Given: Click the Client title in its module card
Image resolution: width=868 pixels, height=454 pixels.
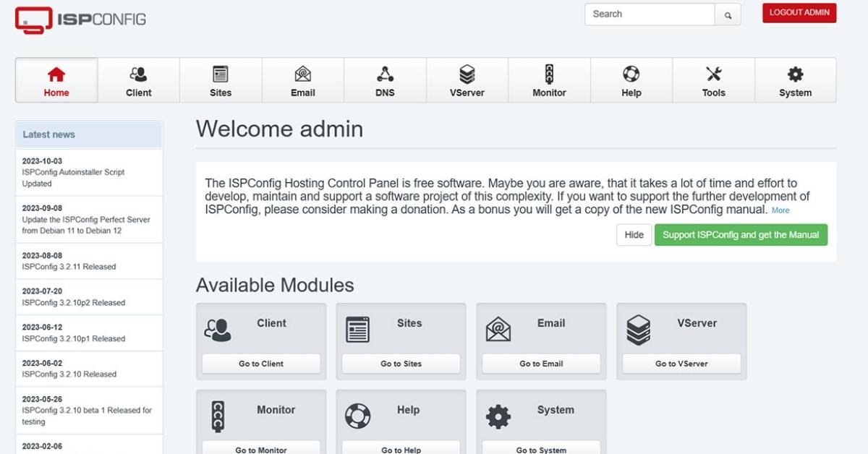Looking at the screenshot, I should 272,323.
